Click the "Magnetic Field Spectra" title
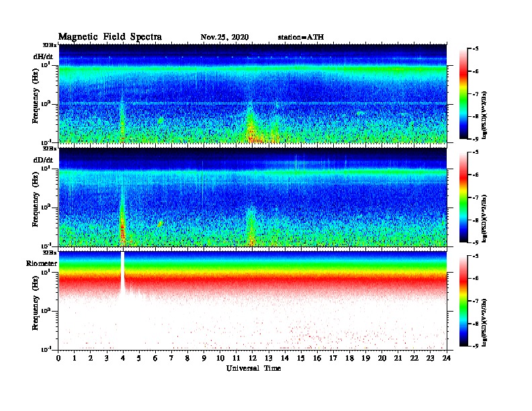 click(x=110, y=37)
